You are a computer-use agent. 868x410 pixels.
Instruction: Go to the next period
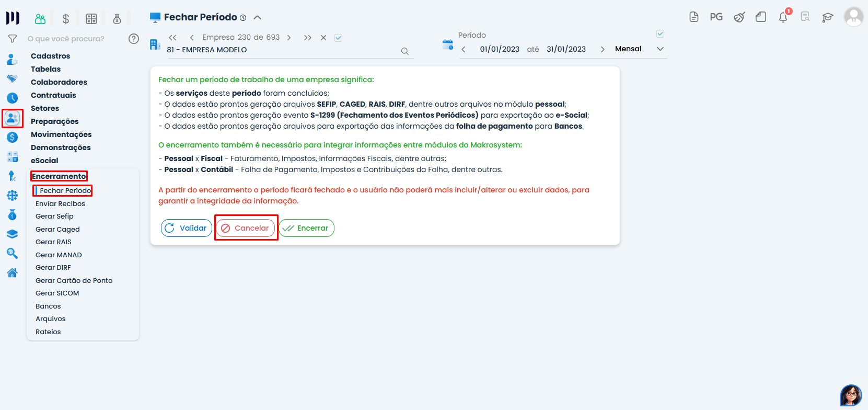click(x=603, y=49)
